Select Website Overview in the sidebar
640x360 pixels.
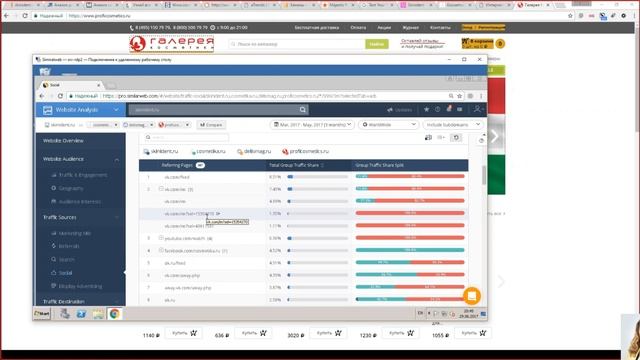tap(63, 140)
